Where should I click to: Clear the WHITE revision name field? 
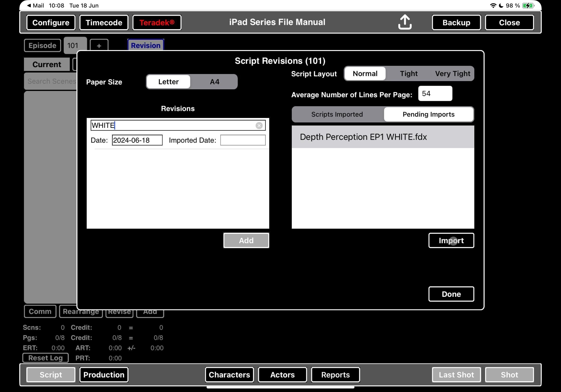click(x=259, y=125)
